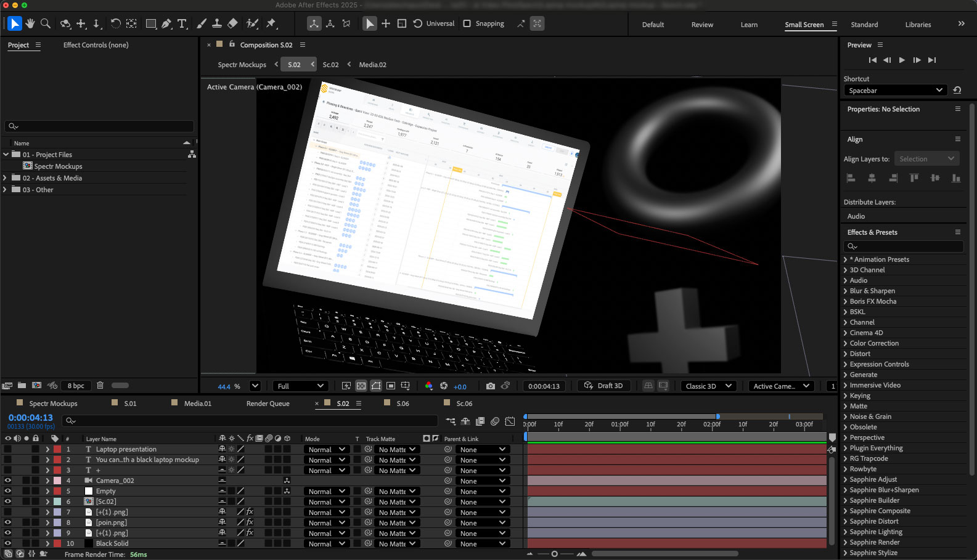977x560 pixels.
Task: Select the Zoom tool in toolbar
Action: tap(45, 24)
